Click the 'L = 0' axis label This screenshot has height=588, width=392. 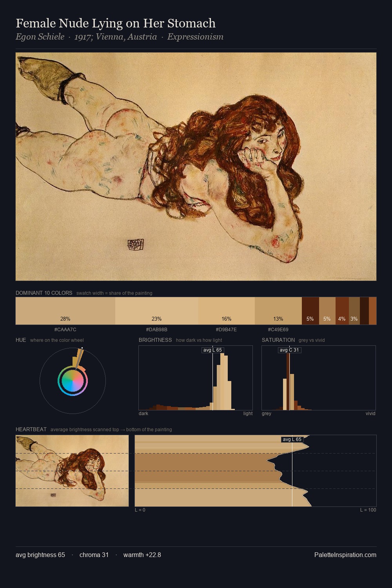point(140,510)
